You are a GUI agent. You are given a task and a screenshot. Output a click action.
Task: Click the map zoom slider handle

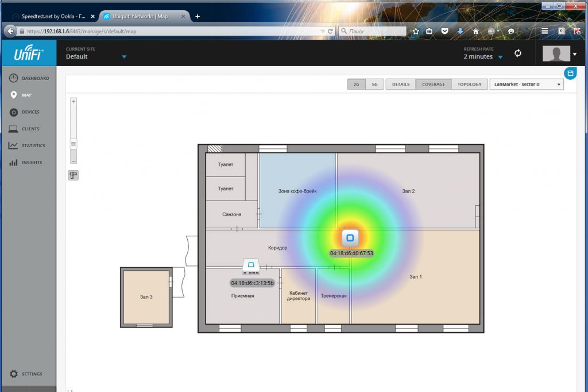point(73,144)
